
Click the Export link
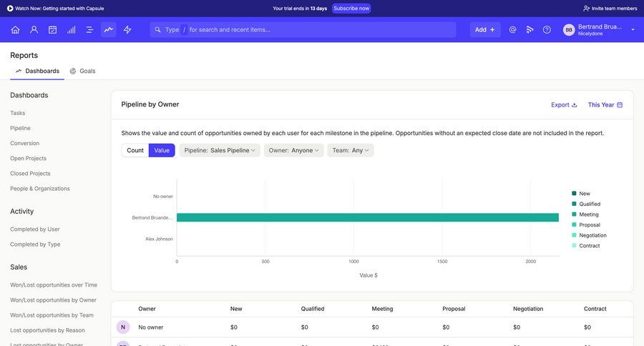(x=564, y=105)
